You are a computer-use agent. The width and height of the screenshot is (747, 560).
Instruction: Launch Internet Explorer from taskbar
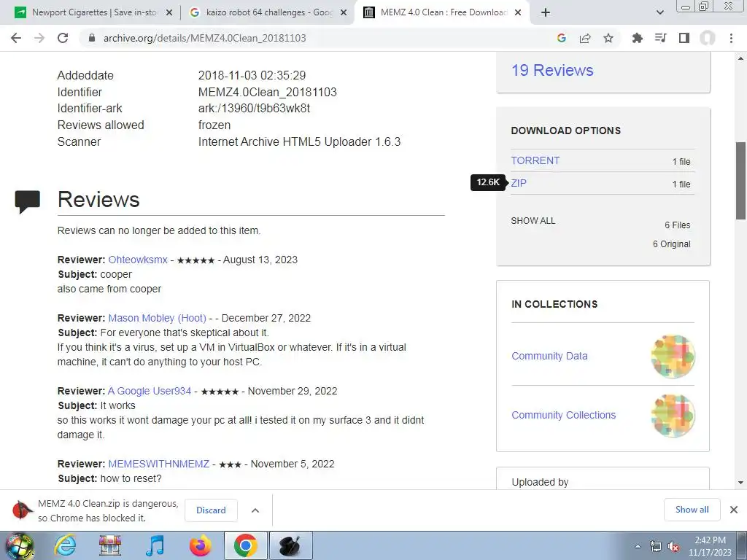[x=64, y=545]
